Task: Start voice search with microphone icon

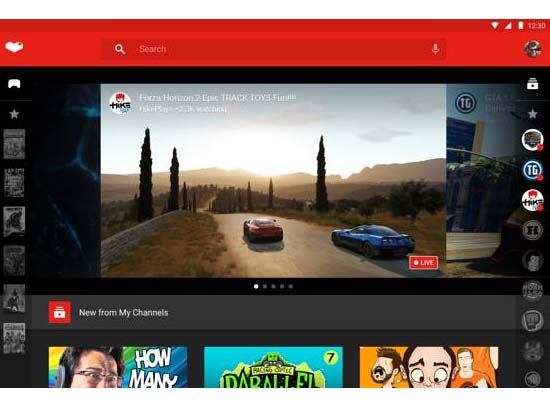Action: [435, 49]
